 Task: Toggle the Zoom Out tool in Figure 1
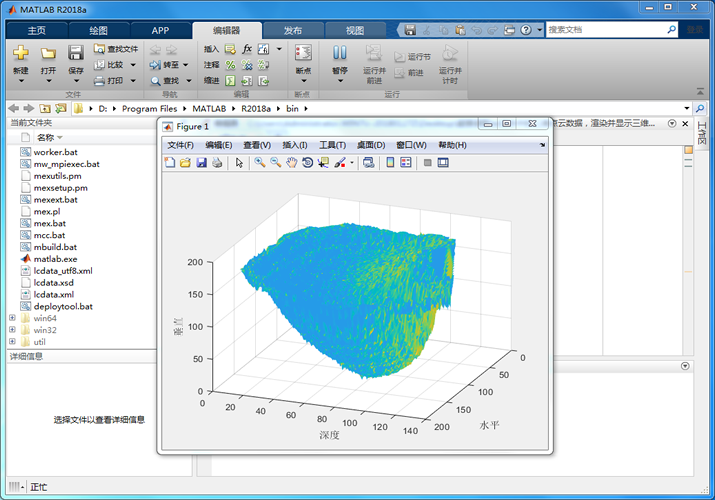(275, 162)
